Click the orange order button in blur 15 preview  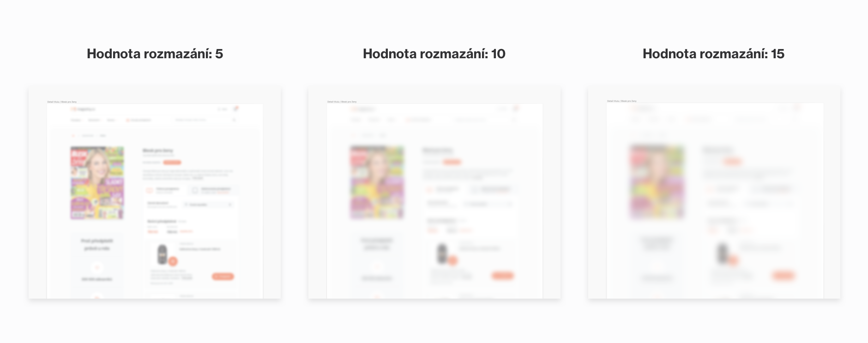pos(783,276)
